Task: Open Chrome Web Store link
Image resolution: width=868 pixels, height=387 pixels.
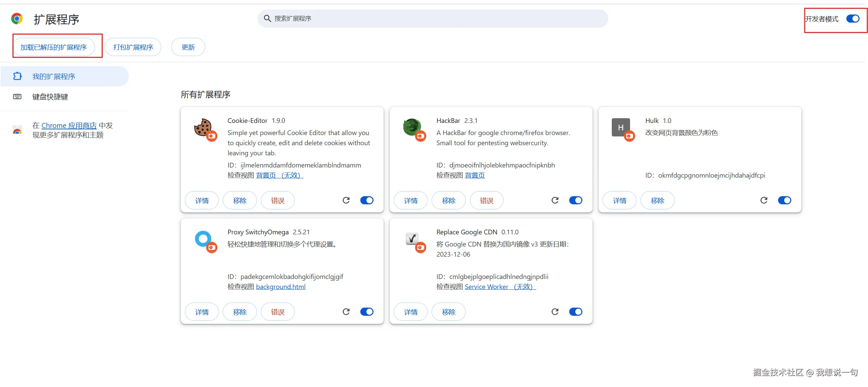Action: [x=69, y=126]
